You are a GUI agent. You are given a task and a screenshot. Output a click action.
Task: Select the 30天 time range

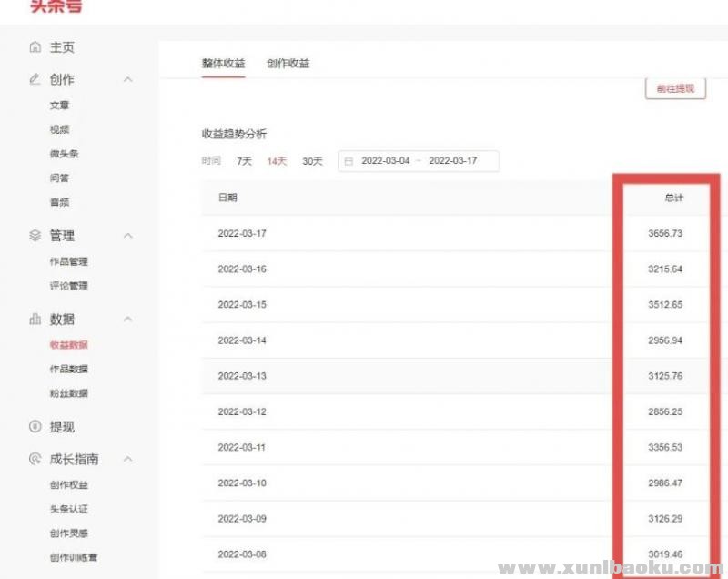(x=312, y=161)
